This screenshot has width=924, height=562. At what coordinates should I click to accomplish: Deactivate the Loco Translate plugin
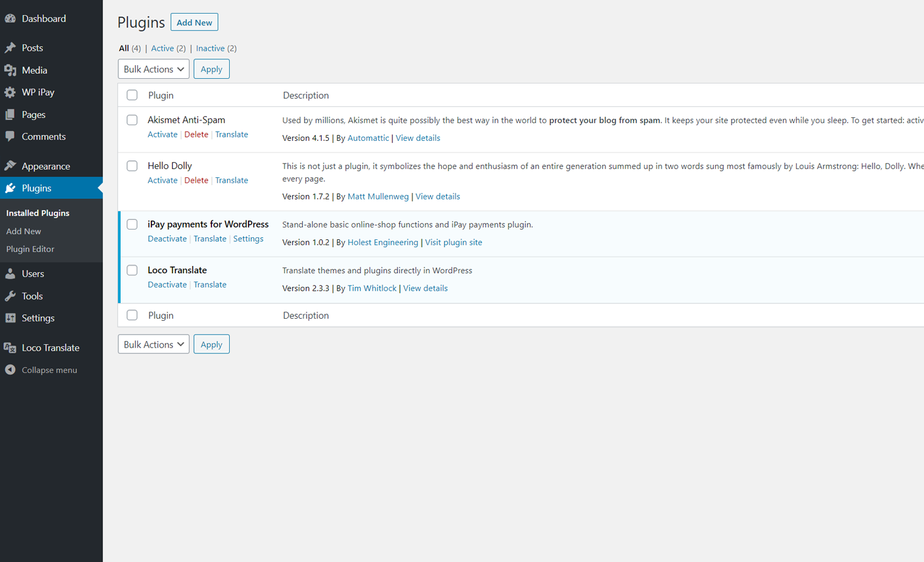pos(167,285)
